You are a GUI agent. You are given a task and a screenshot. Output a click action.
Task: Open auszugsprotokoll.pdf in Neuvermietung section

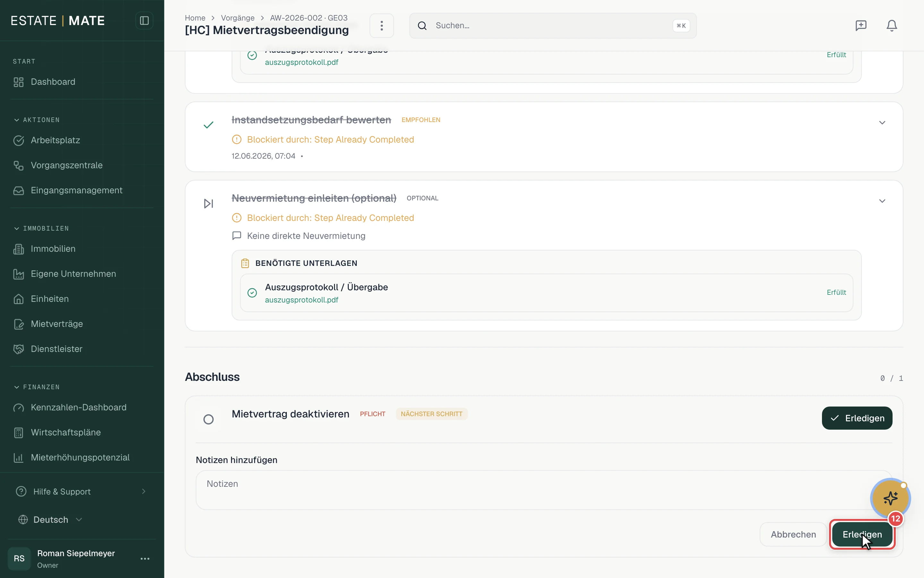point(301,300)
